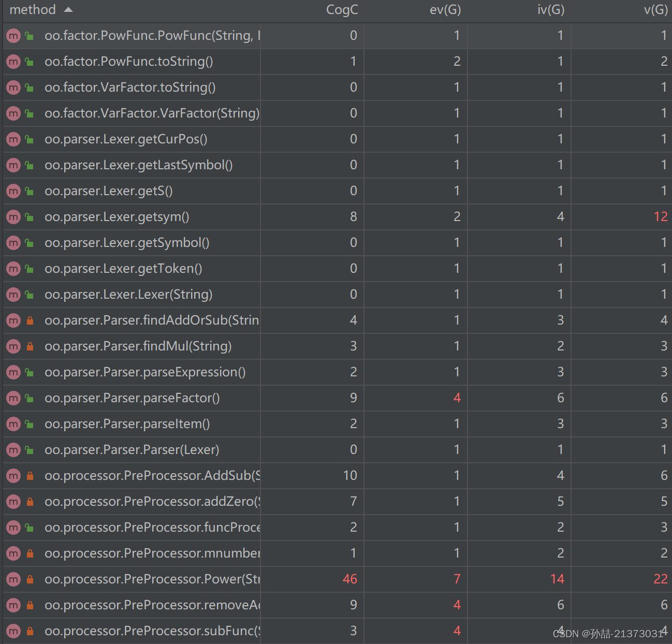
Task: Click method icon for Parser.findMul(String) row
Action: (13, 346)
